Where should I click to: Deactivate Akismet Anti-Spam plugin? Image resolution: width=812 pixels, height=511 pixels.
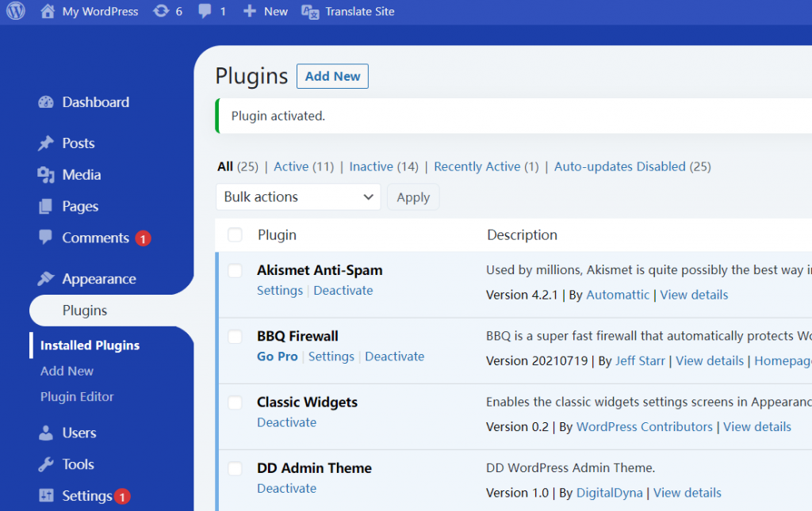click(x=343, y=291)
